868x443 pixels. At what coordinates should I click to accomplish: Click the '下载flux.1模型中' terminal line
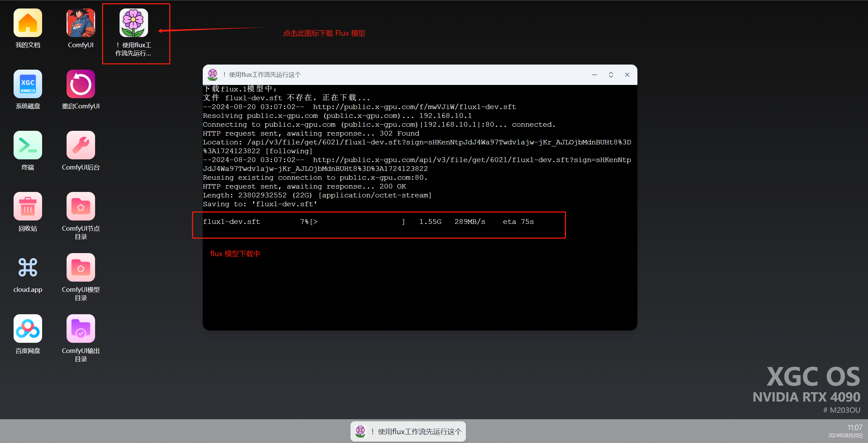click(x=240, y=89)
